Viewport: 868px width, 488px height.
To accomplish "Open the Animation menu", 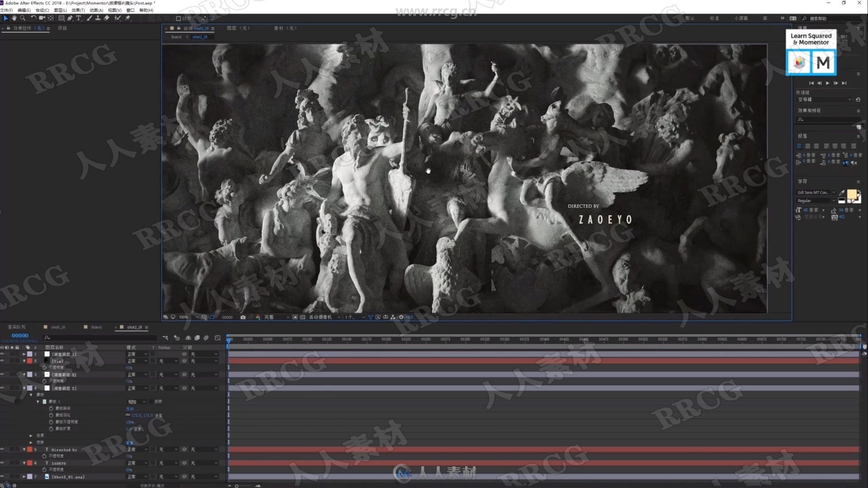I will (96, 10).
